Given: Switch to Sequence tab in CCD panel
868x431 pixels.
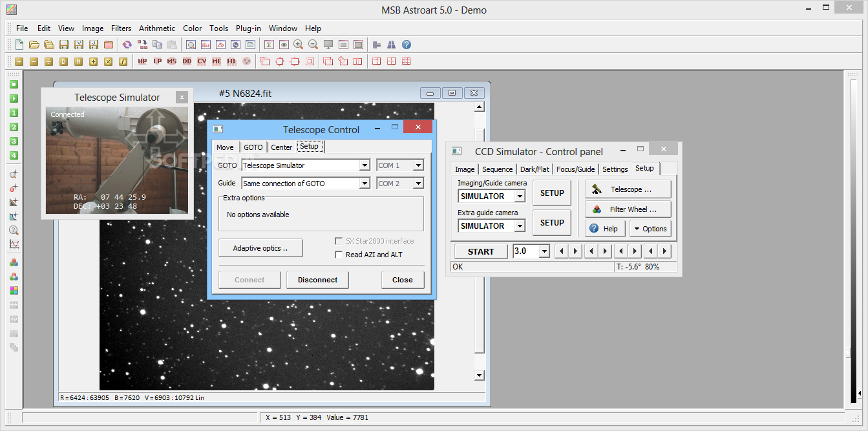Looking at the screenshot, I should [498, 169].
